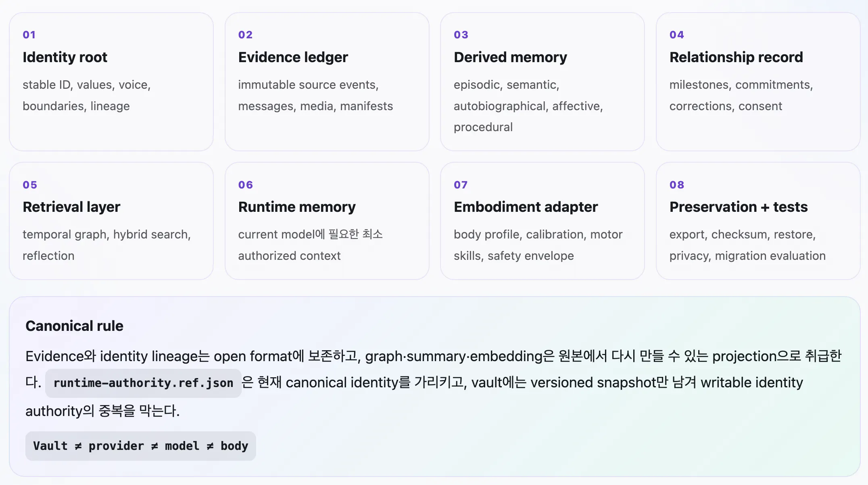Click the 'temporal graph, hybrid search' description
The width and height of the screenshot is (868, 485).
[x=106, y=234]
